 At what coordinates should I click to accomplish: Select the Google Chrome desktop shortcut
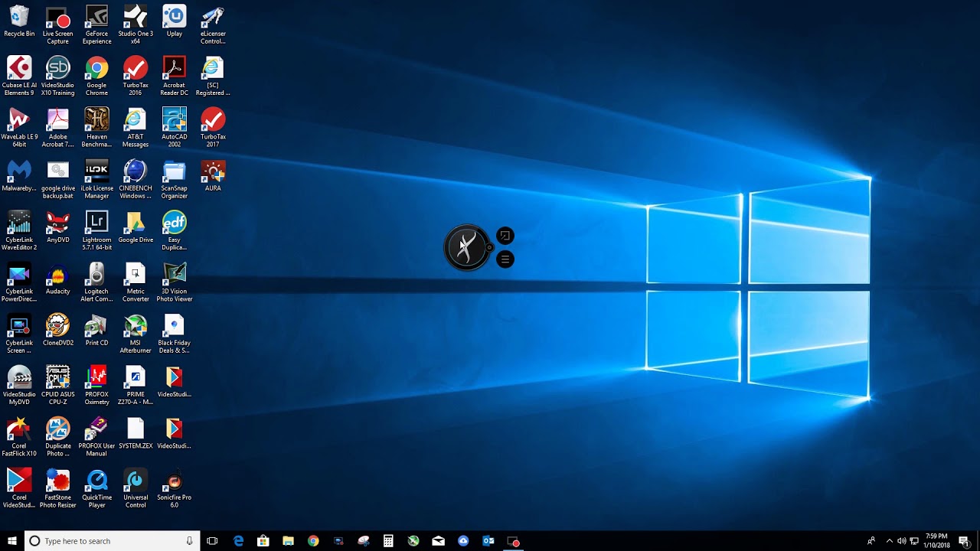[x=96, y=77]
